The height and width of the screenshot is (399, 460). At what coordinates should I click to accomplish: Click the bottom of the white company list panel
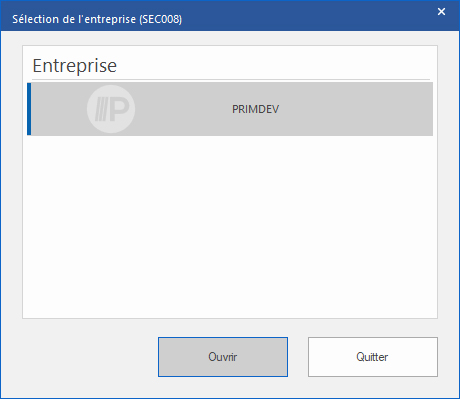(x=230, y=308)
